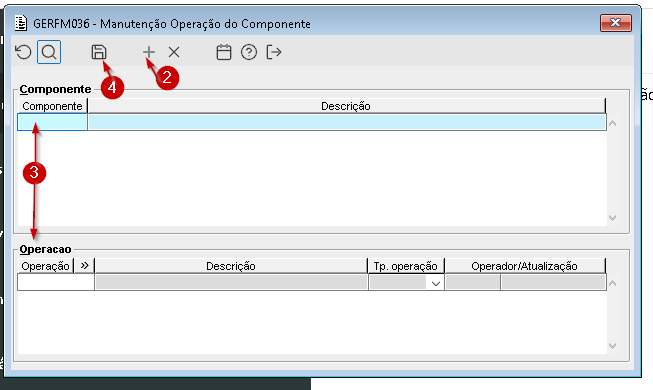Open the Tp. operação dropdown
653x390 pixels.
click(x=436, y=283)
